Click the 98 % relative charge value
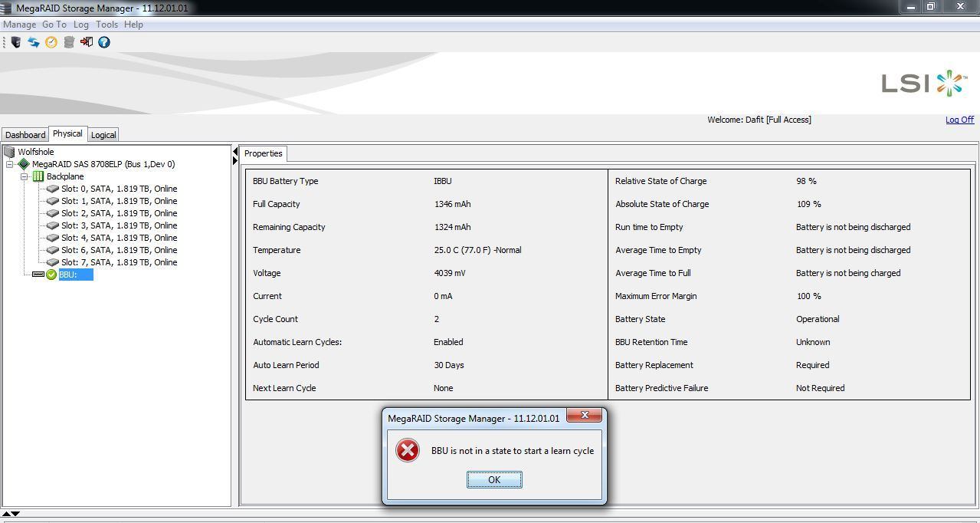 (x=806, y=181)
